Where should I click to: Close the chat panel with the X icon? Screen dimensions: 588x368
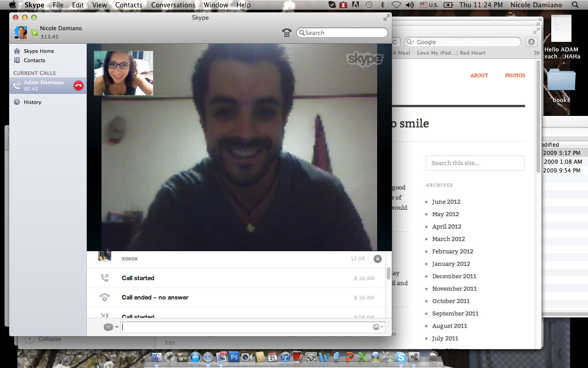[378, 259]
